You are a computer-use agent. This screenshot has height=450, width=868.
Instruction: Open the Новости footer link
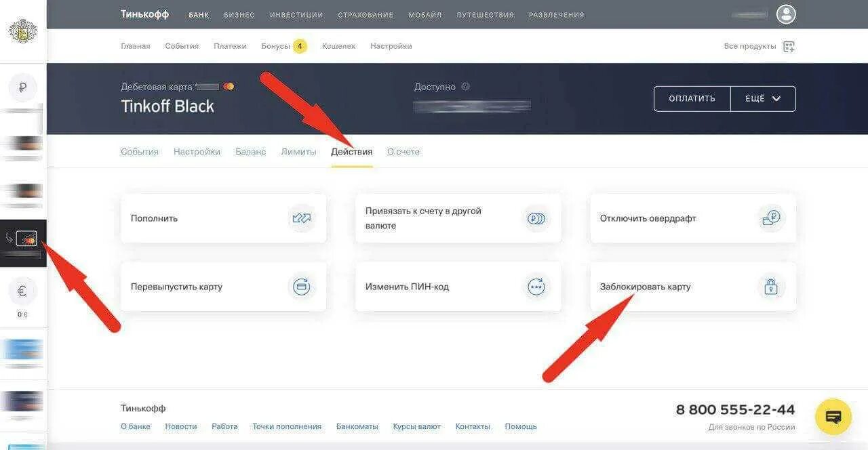[x=181, y=426]
